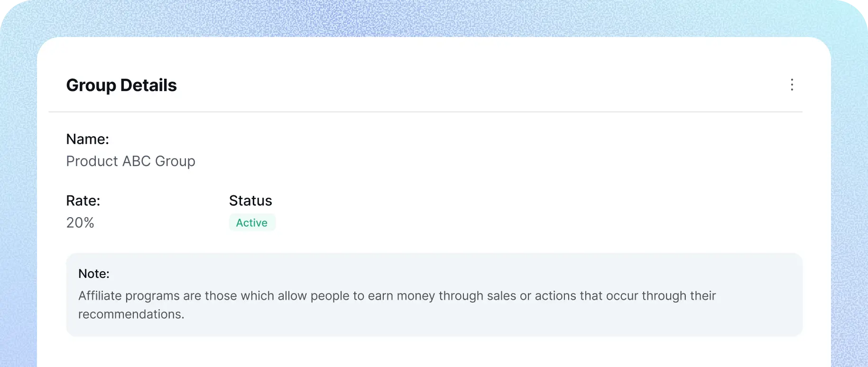Click the Product ABC Group name value

point(130,161)
